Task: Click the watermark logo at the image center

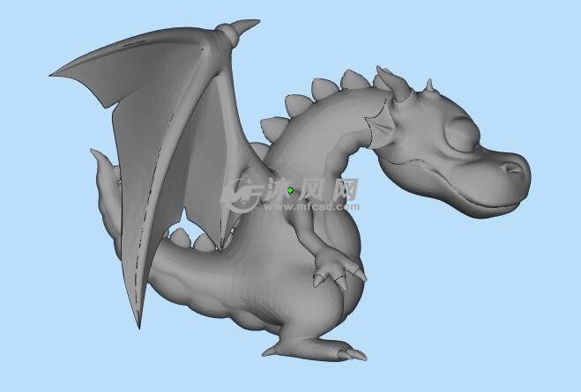Action: point(240,192)
